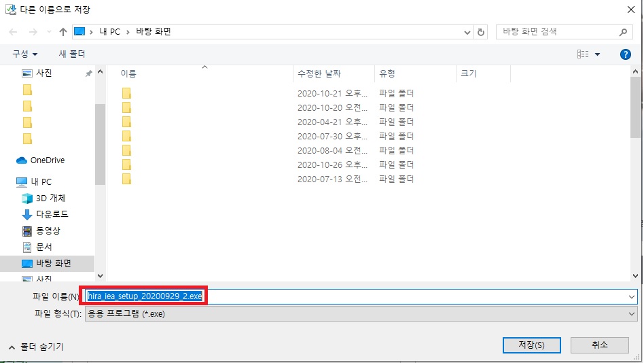This screenshot has width=644, height=363.
Task: Save the file with 저장(S)
Action: click(531, 345)
